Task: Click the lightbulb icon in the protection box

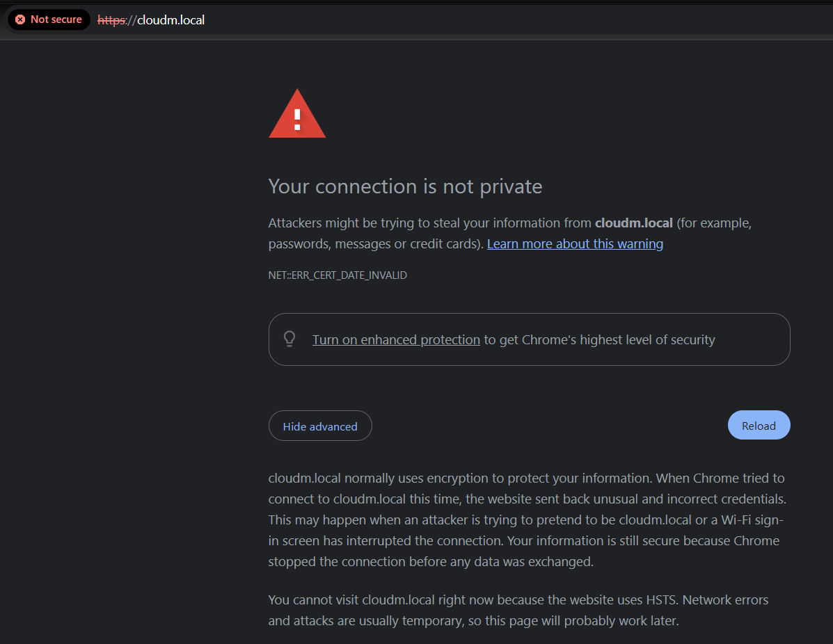Action: click(x=289, y=339)
